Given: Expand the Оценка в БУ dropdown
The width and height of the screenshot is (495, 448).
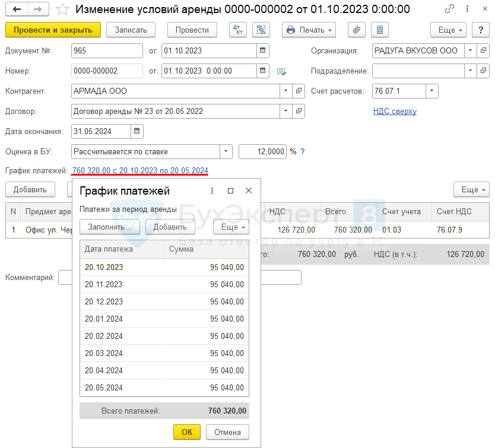Looking at the screenshot, I should coord(226,151).
